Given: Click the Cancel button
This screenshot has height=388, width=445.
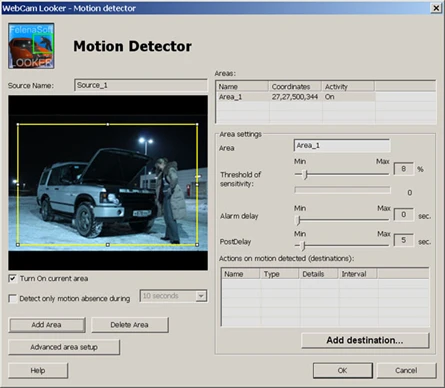Looking at the screenshot, I should [406, 370].
